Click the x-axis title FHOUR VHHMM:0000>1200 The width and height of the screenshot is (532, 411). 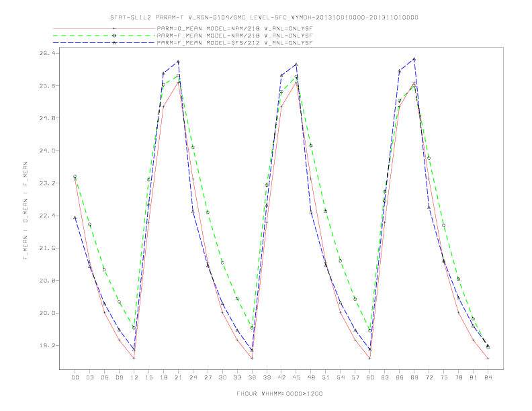[x=279, y=394]
